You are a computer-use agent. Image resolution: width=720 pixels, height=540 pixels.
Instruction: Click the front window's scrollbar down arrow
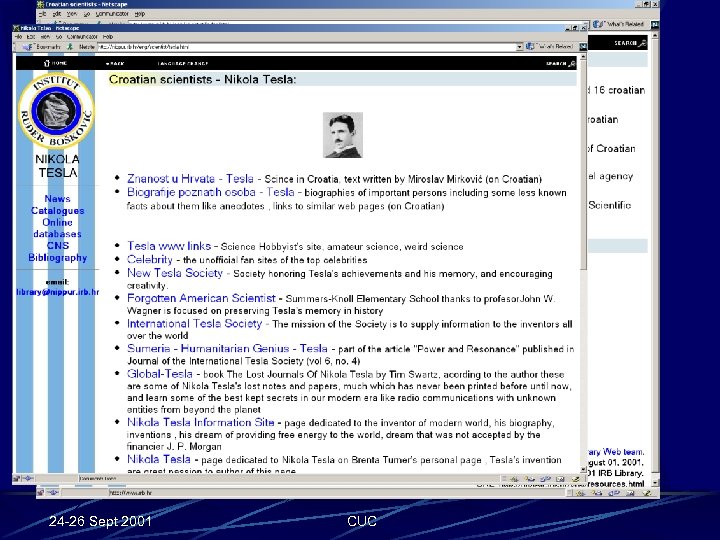point(583,470)
